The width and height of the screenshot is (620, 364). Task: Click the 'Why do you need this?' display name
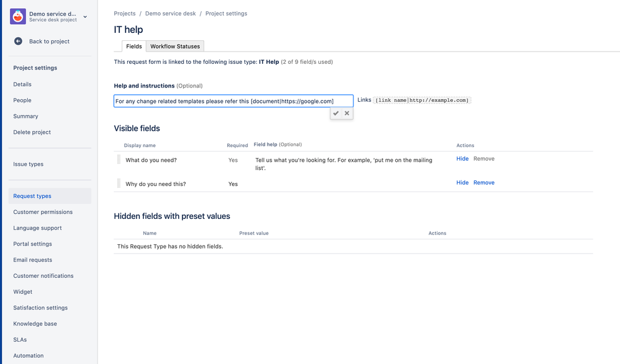[x=156, y=184]
